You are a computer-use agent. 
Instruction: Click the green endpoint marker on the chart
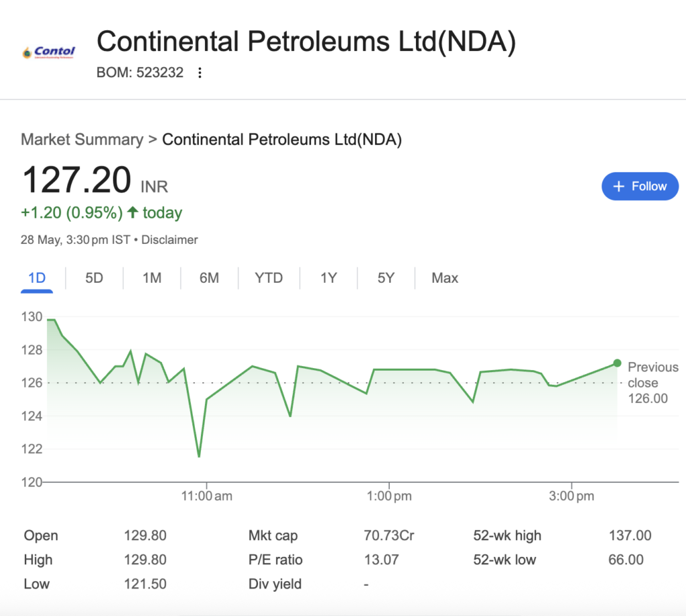[x=617, y=363]
